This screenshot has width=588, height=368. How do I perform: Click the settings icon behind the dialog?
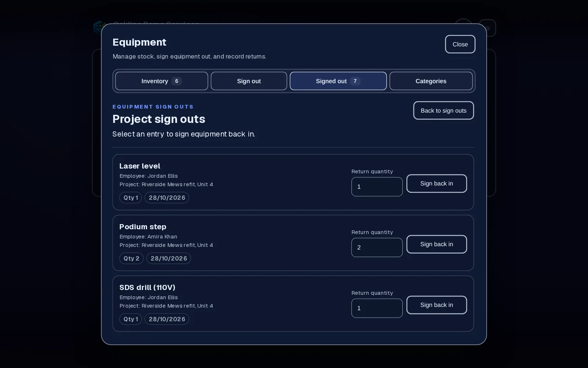pos(488,28)
